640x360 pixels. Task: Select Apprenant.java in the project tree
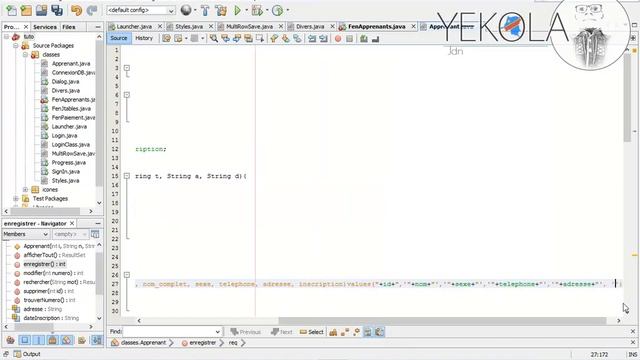tap(71, 64)
